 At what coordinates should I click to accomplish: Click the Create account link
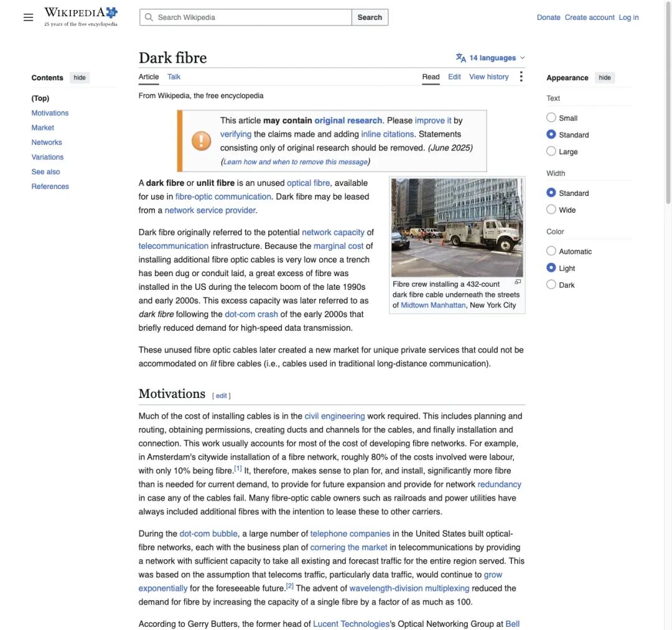pyautogui.click(x=589, y=17)
